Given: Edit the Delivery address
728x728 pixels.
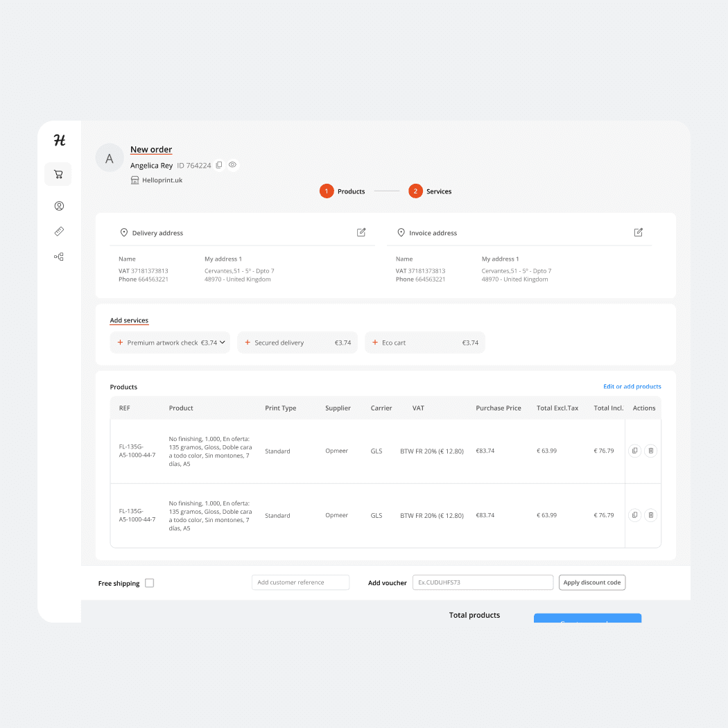Looking at the screenshot, I should 361,232.
